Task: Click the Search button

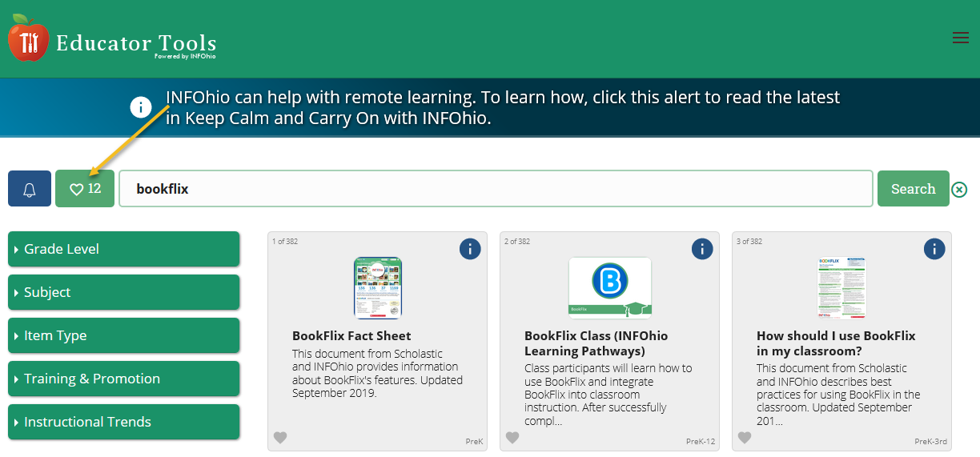Action: coord(914,189)
